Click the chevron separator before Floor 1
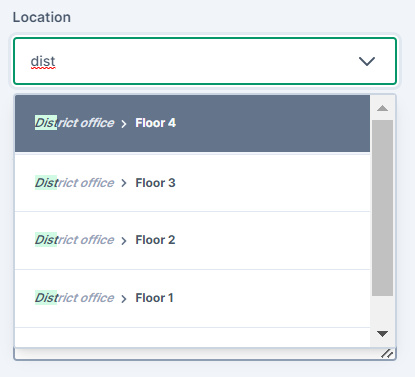Screen dimensions: 415x377 124,299
